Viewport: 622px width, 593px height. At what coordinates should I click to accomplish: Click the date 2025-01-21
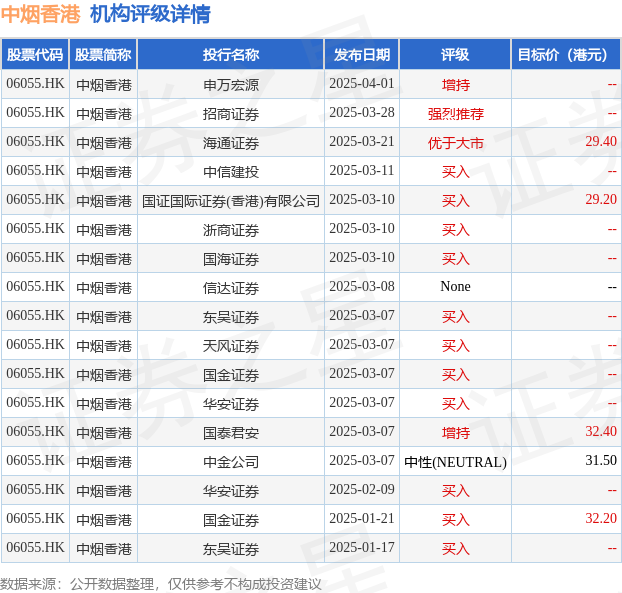362,518
